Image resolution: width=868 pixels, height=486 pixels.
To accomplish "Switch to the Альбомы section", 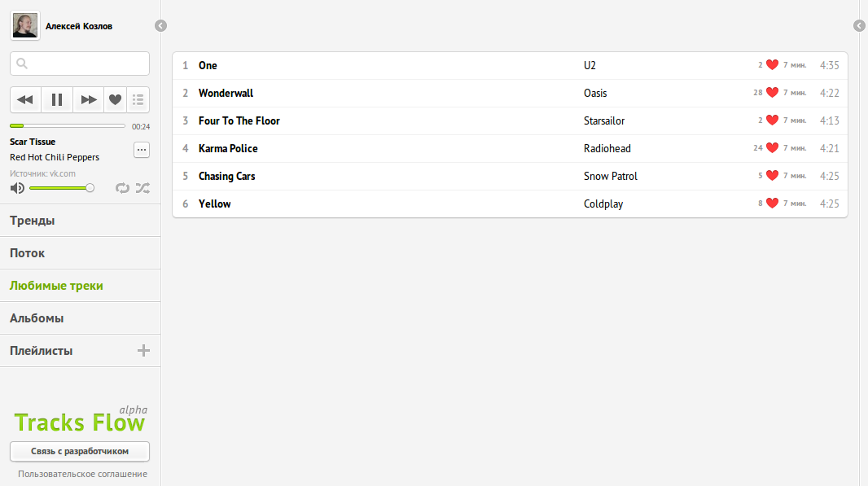I will (x=37, y=318).
